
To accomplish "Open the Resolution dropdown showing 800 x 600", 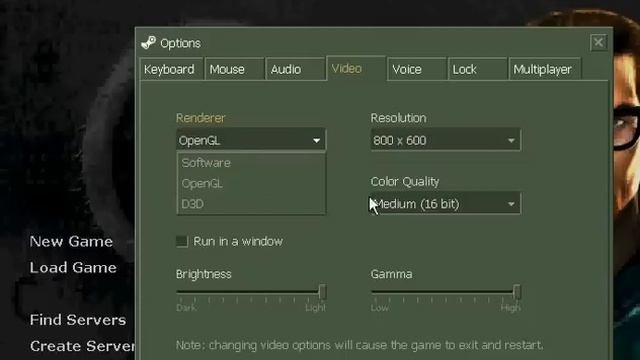I will click(x=445, y=140).
